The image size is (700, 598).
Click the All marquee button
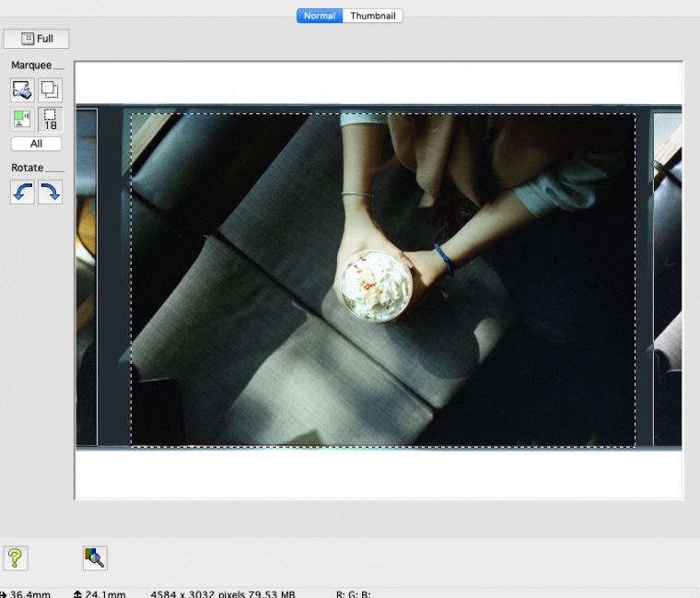coord(36,144)
